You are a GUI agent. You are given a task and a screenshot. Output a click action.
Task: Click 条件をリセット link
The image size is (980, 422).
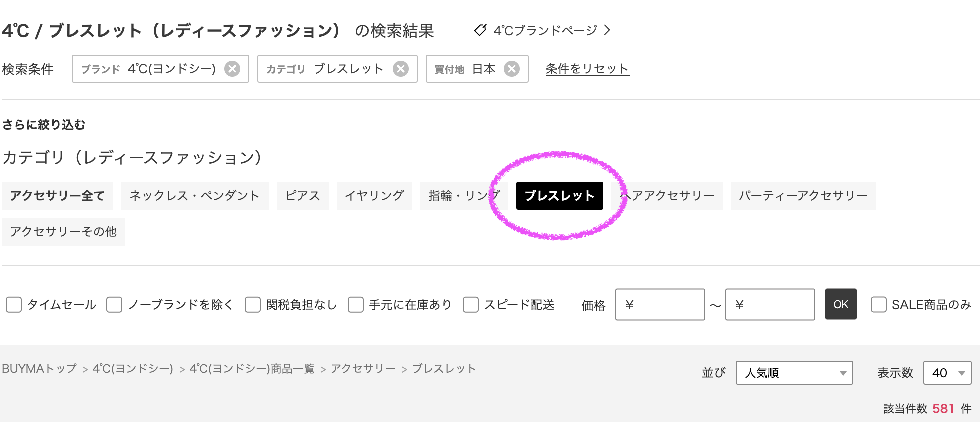point(587,69)
